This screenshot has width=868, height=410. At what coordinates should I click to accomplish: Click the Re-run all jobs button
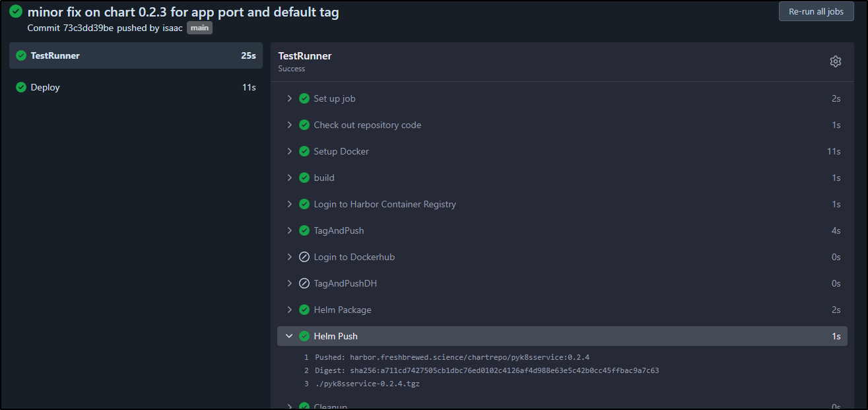coord(816,11)
